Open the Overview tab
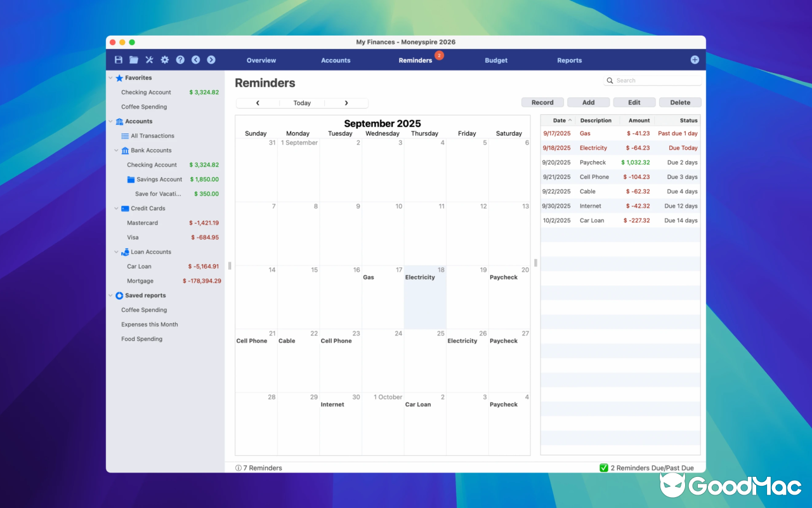This screenshot has height=508, width=812. [261, 60]
